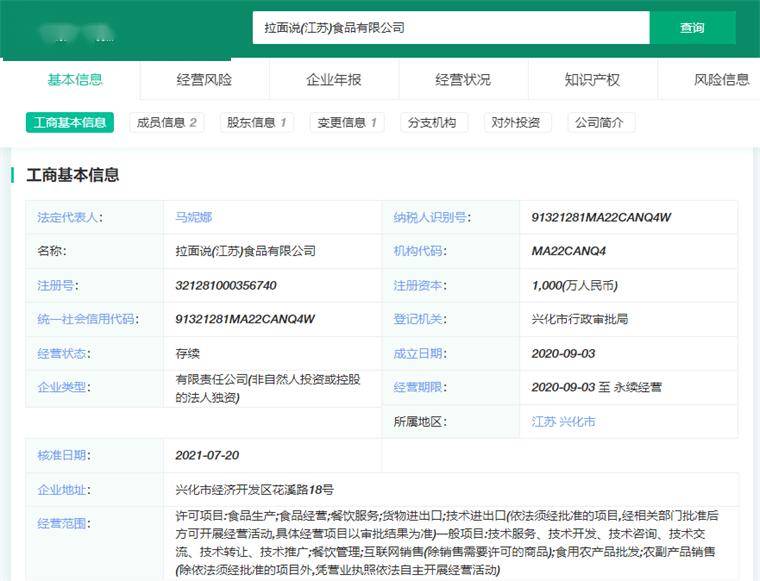Image resolution: width=760 pixels, height=581 pixels.
Task: Click the 纳税人识别号 label
Action: (x=432, y=217)
